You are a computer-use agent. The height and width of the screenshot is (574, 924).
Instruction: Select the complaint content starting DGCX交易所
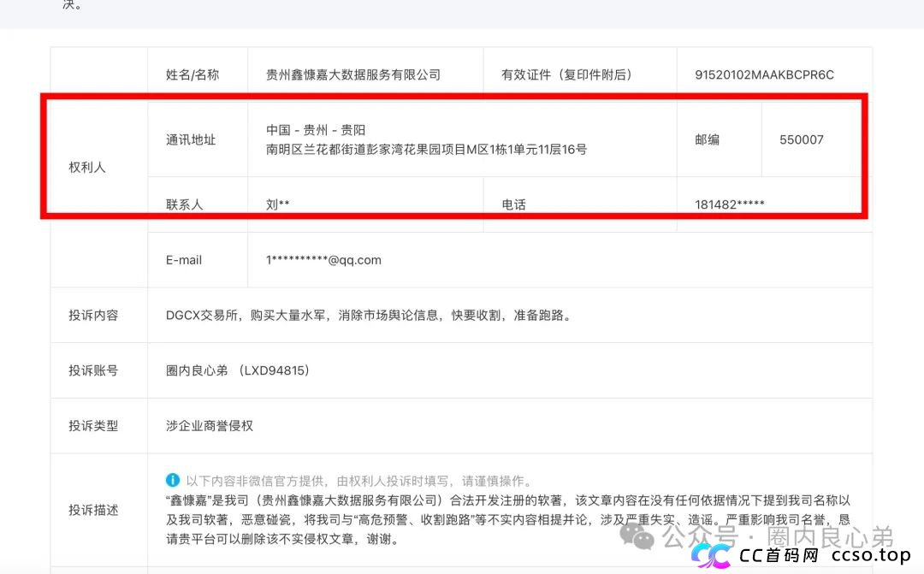tap(369, 316)
